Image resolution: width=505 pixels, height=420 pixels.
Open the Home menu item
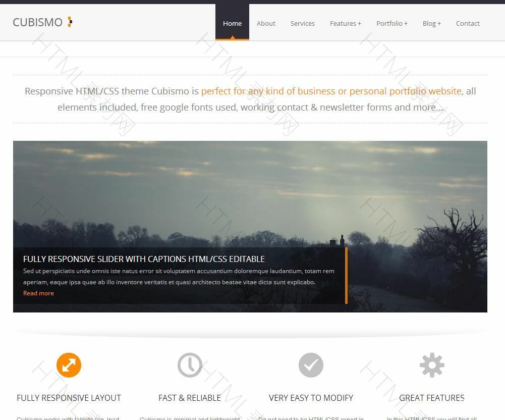click(x=232, y=23)
